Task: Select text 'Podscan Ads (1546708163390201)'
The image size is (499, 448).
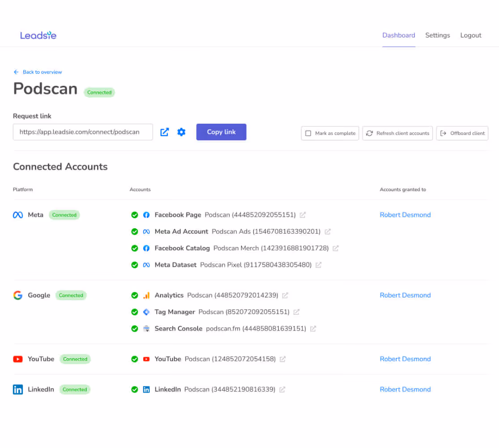Action: 266,231
